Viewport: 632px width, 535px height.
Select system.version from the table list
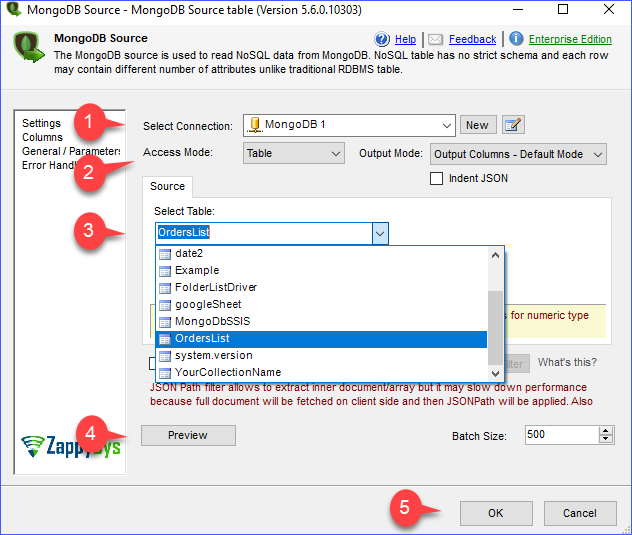click(321, 356)
